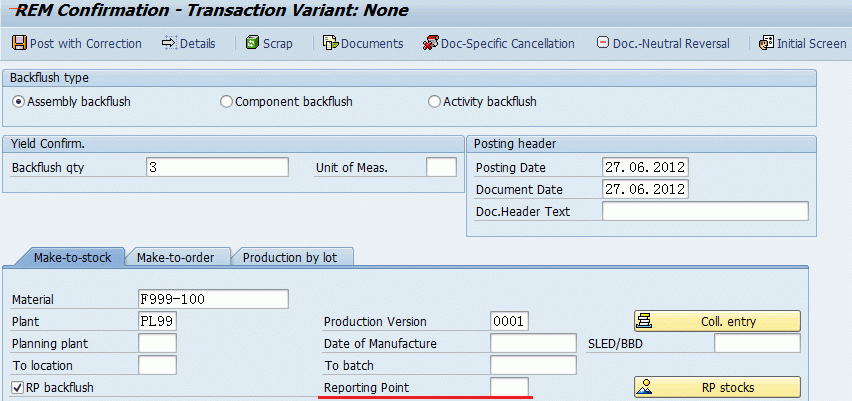
Task: Click the Backflush qty label
Action: click(x=48, y=168)
